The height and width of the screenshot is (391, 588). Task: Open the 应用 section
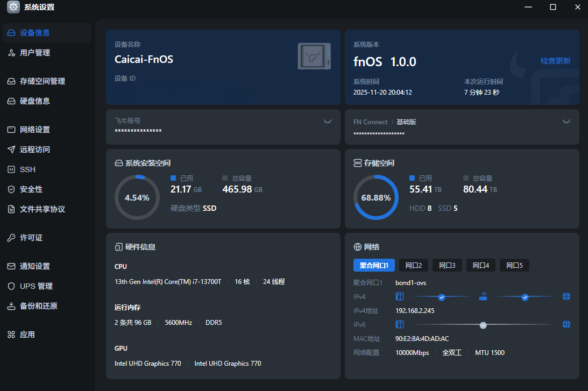coord(27,335)
